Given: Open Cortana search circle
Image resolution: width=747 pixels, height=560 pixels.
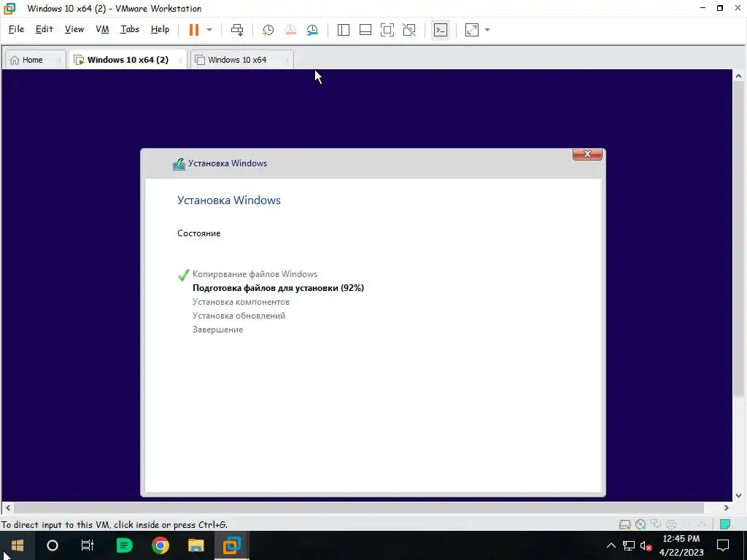Looking at the screenshot, I should [53, 545].
